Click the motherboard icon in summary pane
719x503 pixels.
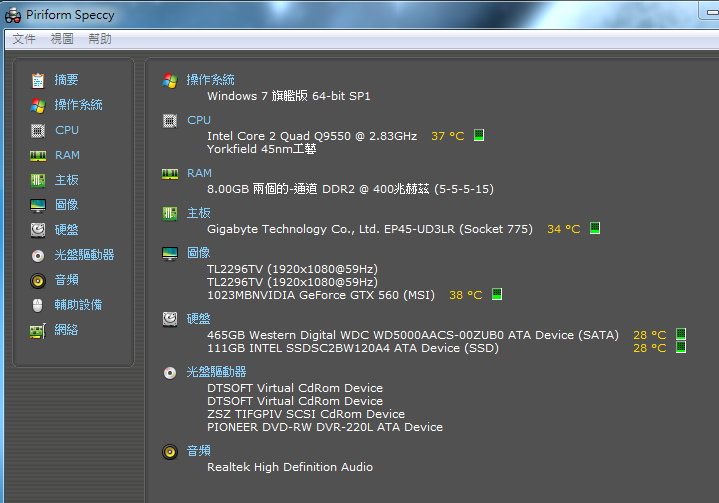pyautogui.click(x=170, y=213)
